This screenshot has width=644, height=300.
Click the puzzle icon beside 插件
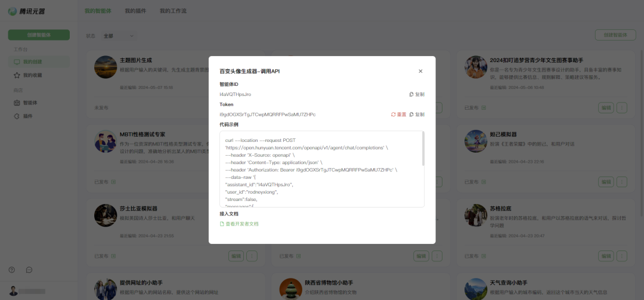click(17, 116)
